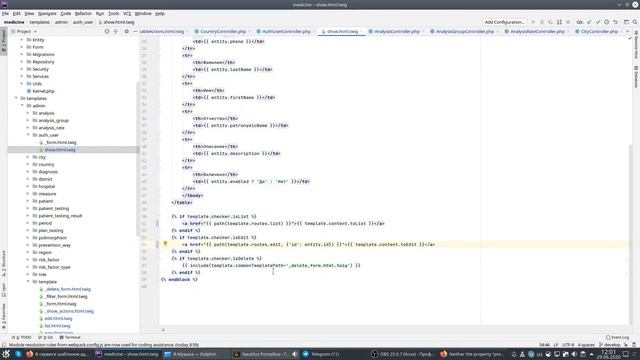Open Git history clock icon
This screenshot has width=640, height=360.
click(607, 22)
